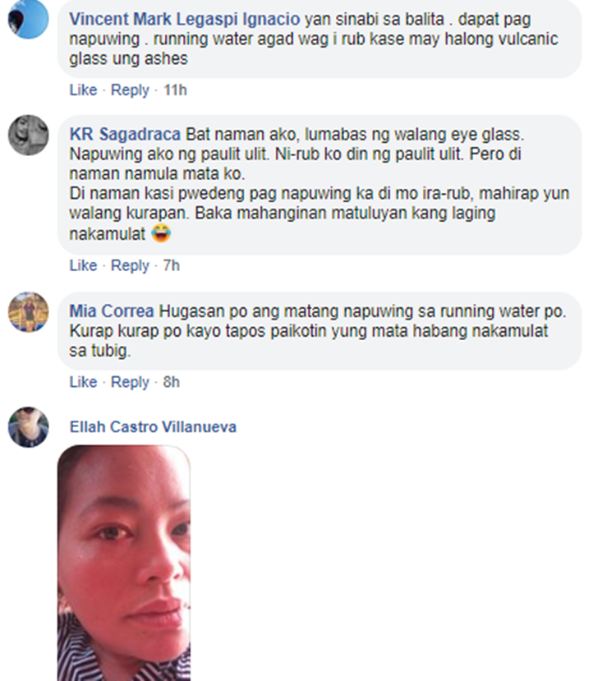This screenshot has height=681, width=616.
Task: Click Mia Correa's comment text bubble
Action: coord(319,331)
